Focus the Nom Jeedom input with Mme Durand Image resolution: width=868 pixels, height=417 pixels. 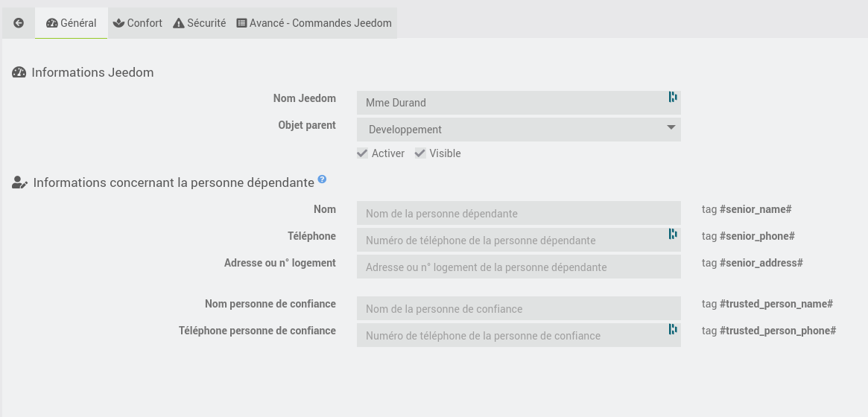click(x=519, y=103)
